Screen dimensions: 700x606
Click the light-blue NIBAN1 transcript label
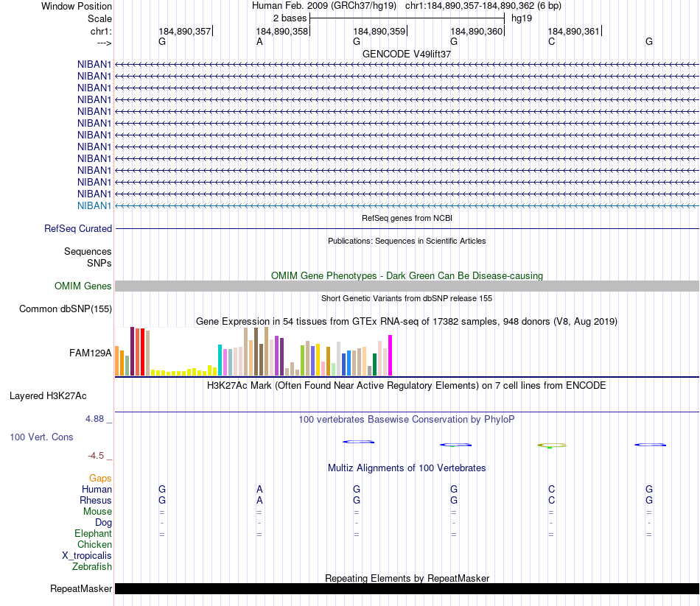pyautogui.click(x=94, y=205)
